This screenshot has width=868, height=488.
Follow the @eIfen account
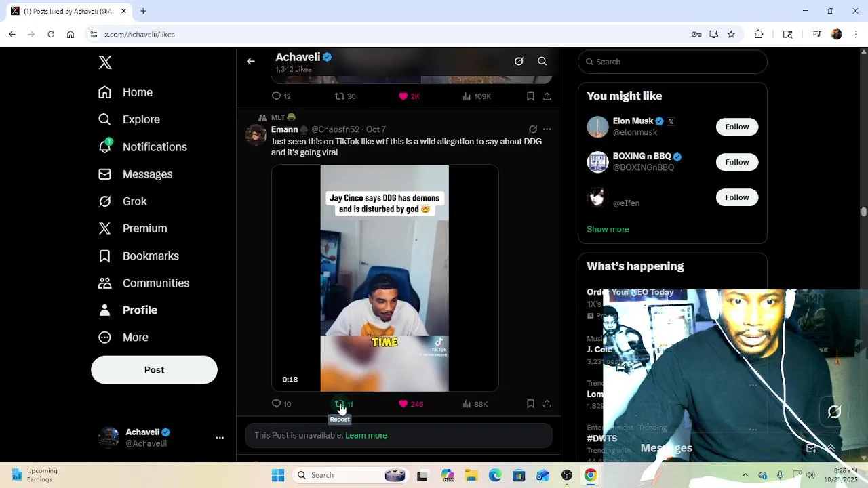pyautogui.click(x=737, y=197)
